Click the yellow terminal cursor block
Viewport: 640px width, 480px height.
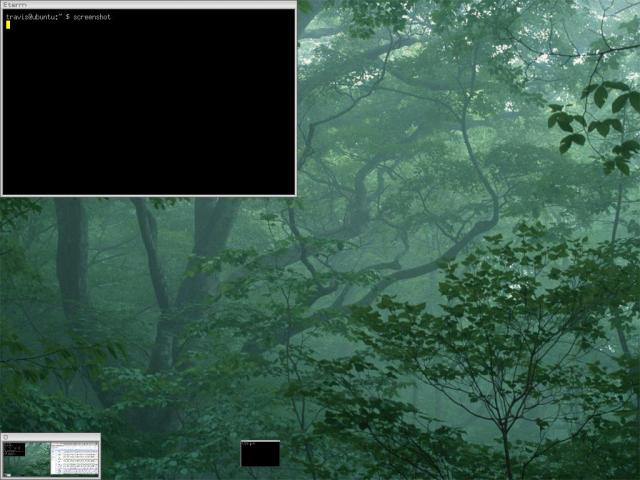(8, 25)
